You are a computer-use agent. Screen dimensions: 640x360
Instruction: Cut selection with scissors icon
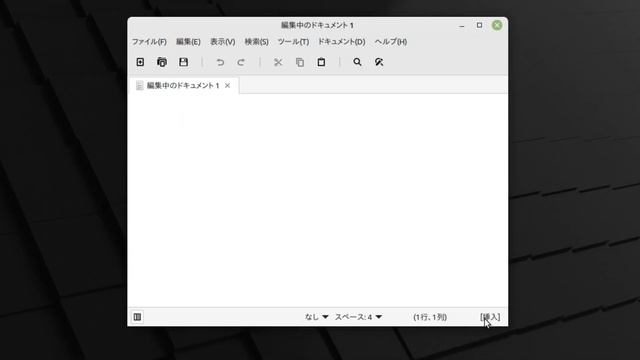[x=278, y=62]
